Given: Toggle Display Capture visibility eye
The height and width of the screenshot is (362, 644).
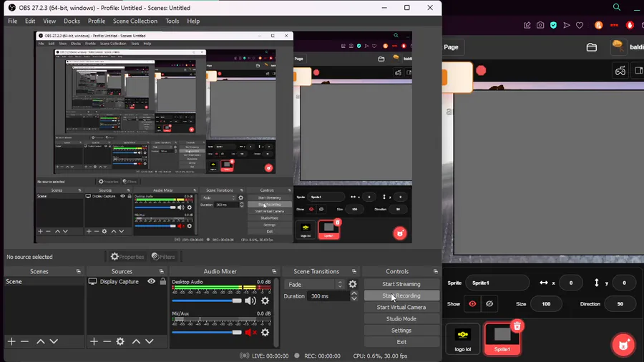Looking at the screenshot, I should 152,282.
